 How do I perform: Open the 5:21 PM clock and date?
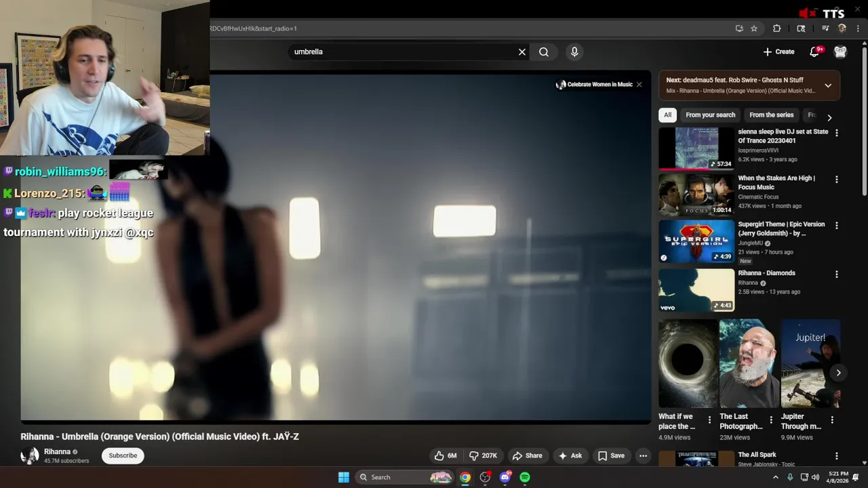pyautogui.click(x=837, y=477)
